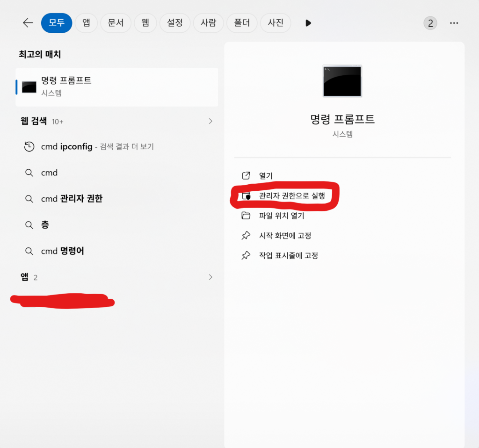Viewport: 479px width, 448px height.
Task: Go back with the left arrow
Action: click(28, 23)
